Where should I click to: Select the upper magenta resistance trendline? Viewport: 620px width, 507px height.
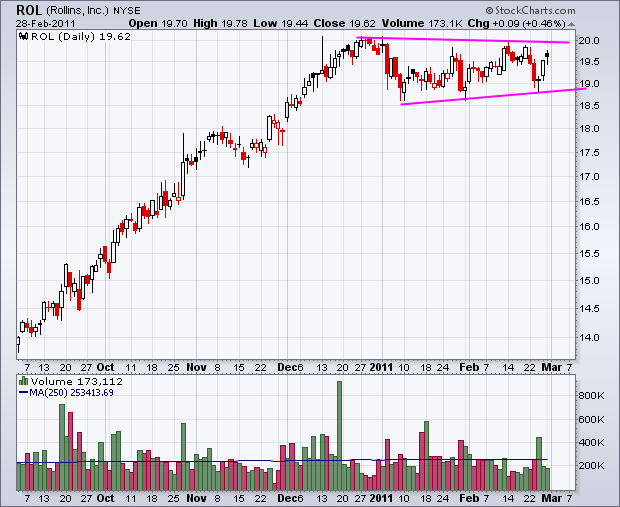pos(463,40)
